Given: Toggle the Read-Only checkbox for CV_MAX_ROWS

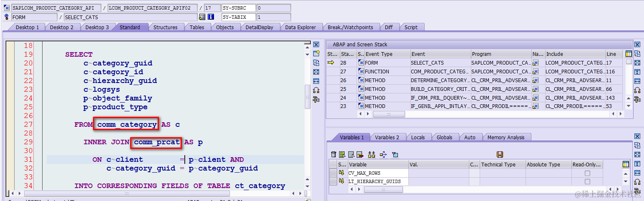Looking at the screenshot, I should point(587,173).
